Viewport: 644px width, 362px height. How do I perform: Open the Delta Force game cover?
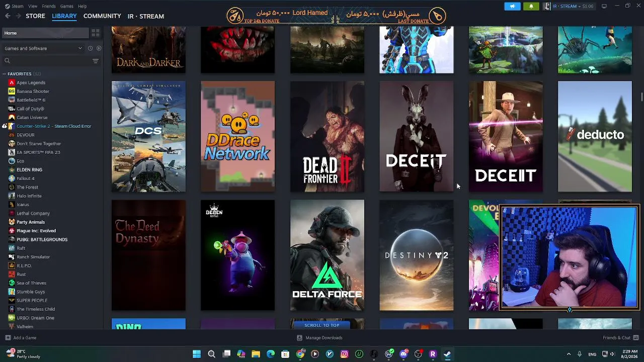(x=327, y=255)
